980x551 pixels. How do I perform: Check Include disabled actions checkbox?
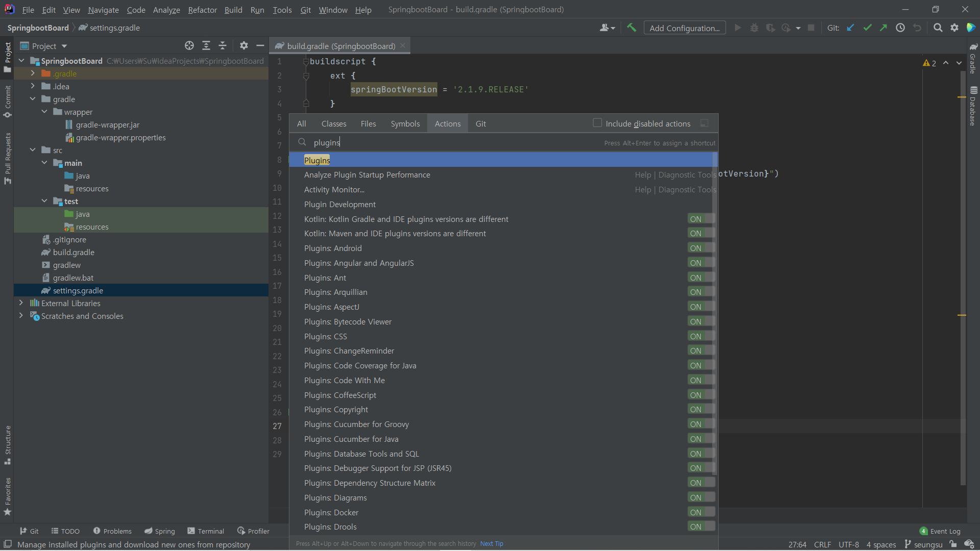(597, 123)
